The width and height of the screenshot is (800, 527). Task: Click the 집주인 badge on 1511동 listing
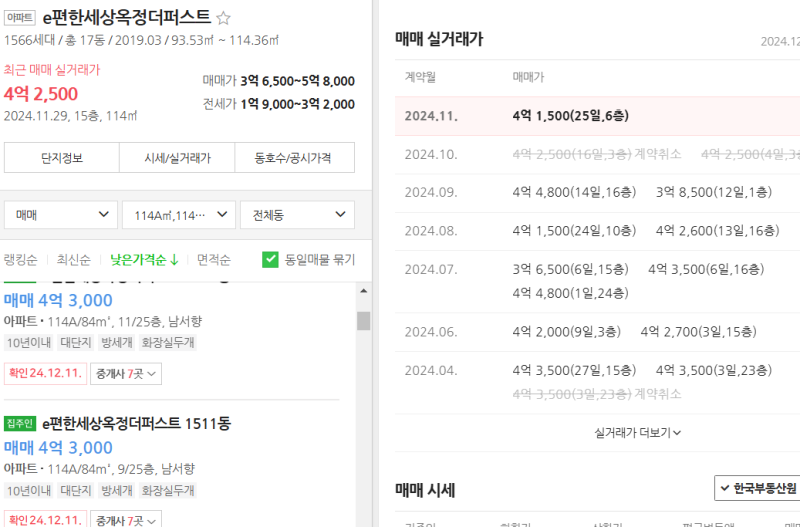coord(20,423)
